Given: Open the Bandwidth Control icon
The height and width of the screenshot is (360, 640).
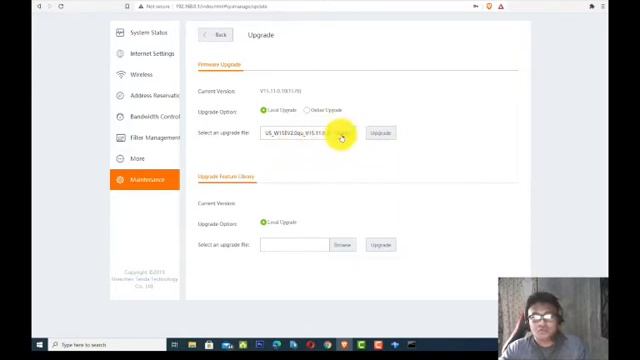Looking at the screenshot, I should (120, 117).
